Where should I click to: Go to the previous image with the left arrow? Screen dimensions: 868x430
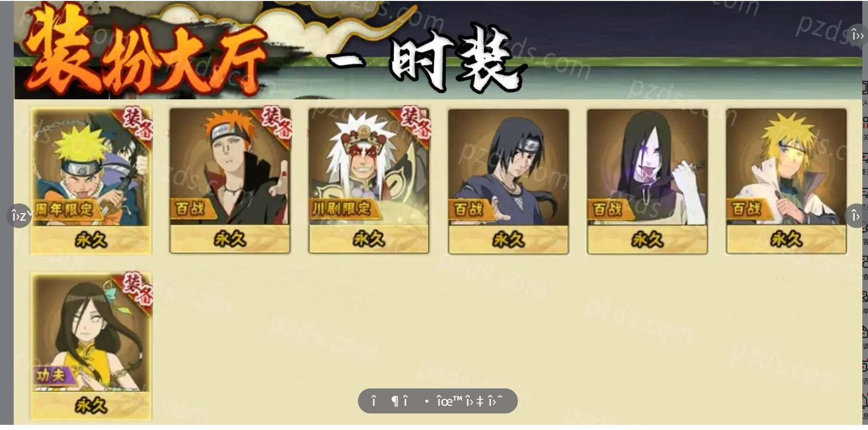click(x=19, y=216)
